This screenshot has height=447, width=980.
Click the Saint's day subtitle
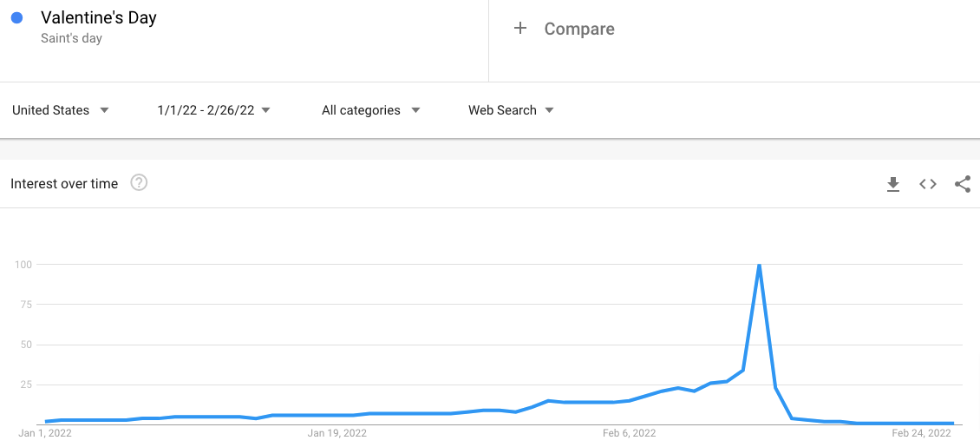[71, 38]
